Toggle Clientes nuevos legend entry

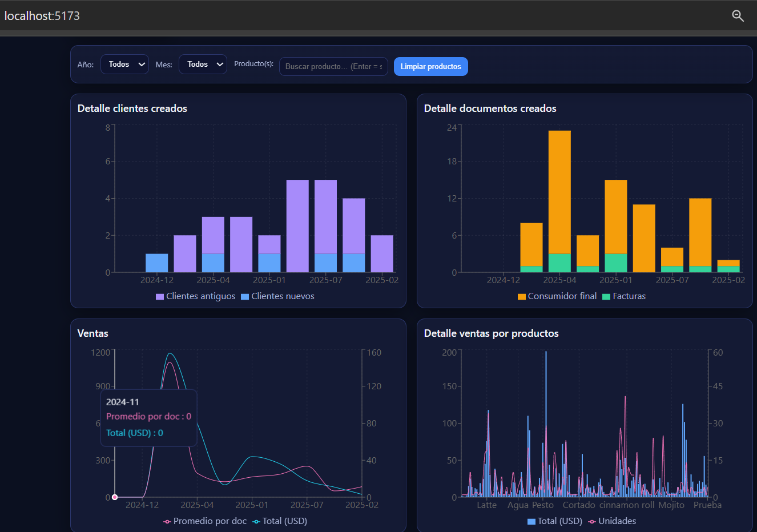[x=277, y=296]
